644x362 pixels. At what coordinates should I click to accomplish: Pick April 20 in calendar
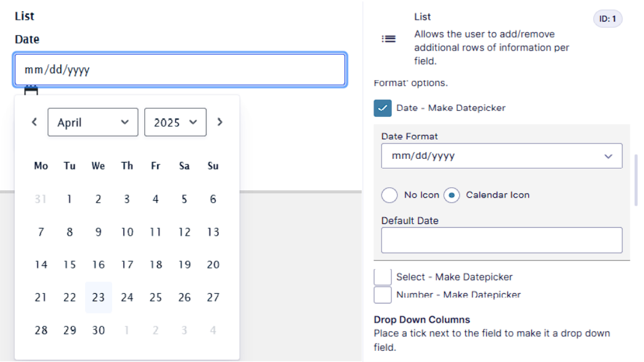[x=213, y=265]
